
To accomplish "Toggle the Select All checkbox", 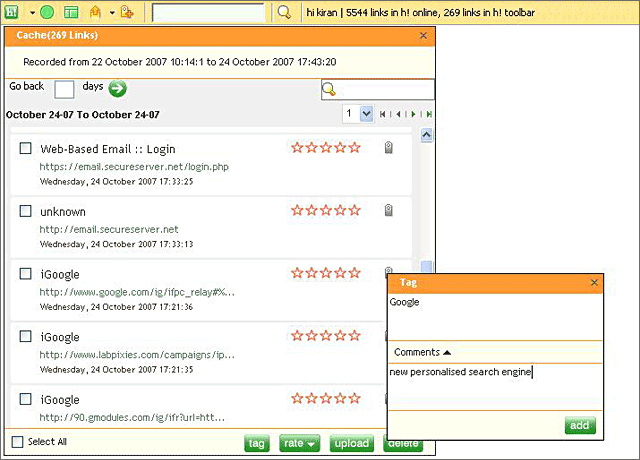I will [17, 442].
